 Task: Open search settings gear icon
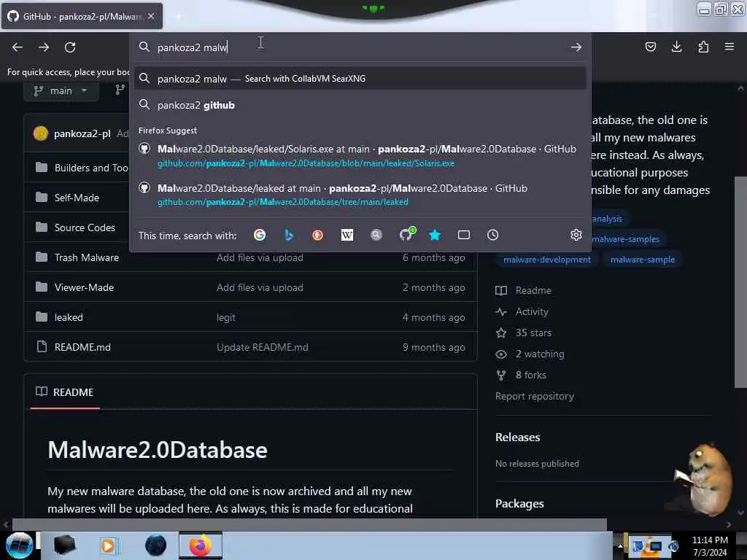coord(576,235)
